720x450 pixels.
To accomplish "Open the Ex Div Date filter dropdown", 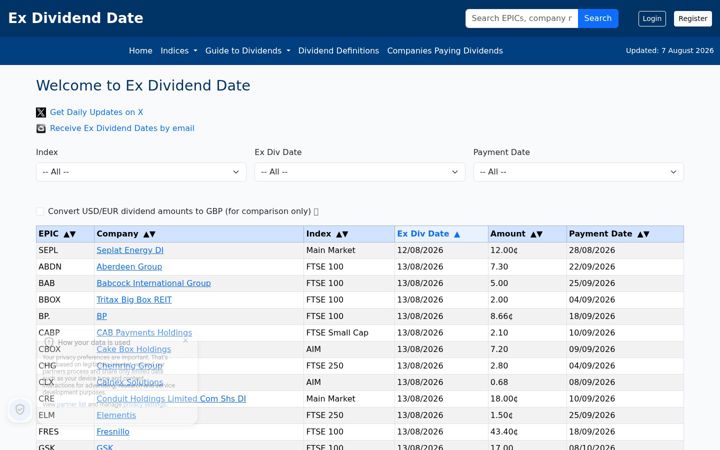I will click(x=360, y=172).
